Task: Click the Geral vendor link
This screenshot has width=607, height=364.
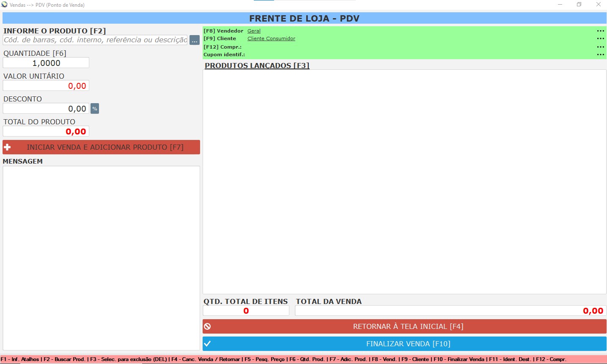Action: click(254, 31)
